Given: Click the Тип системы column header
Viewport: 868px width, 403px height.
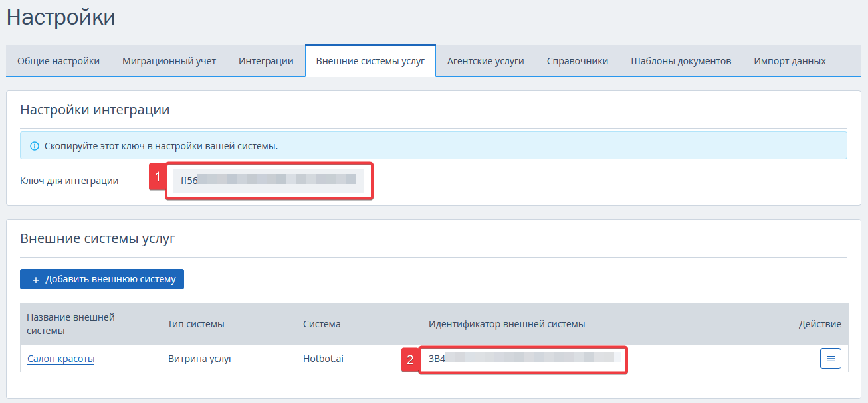Looking at the screenshot, I should pos(196,324).
